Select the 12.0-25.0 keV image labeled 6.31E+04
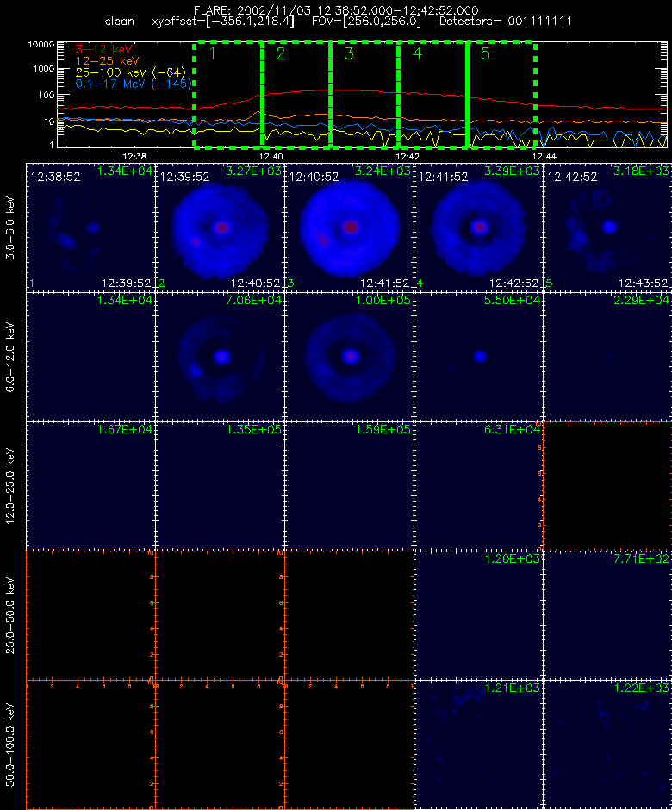The image size is (672, 810). [x=478, y=486]
